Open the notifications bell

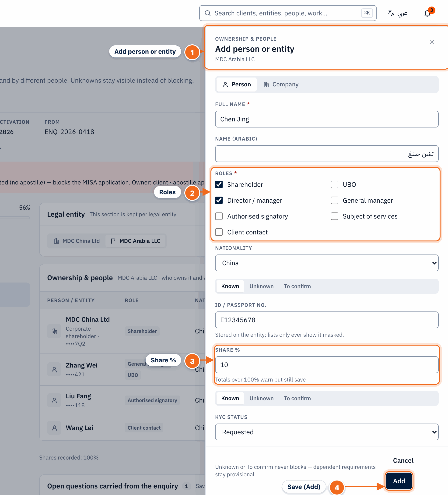(x=427, y=13)
